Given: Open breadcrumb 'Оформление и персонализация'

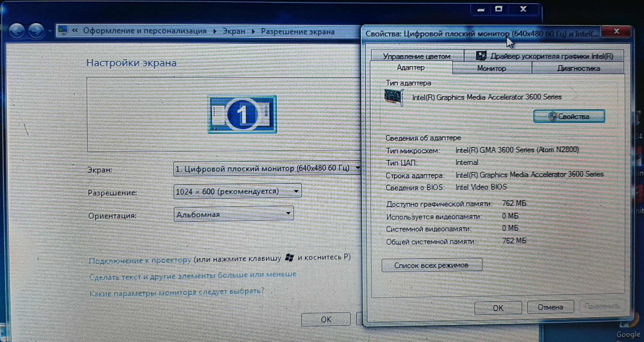Looking at the screenshot, I should tap(145, 31).
